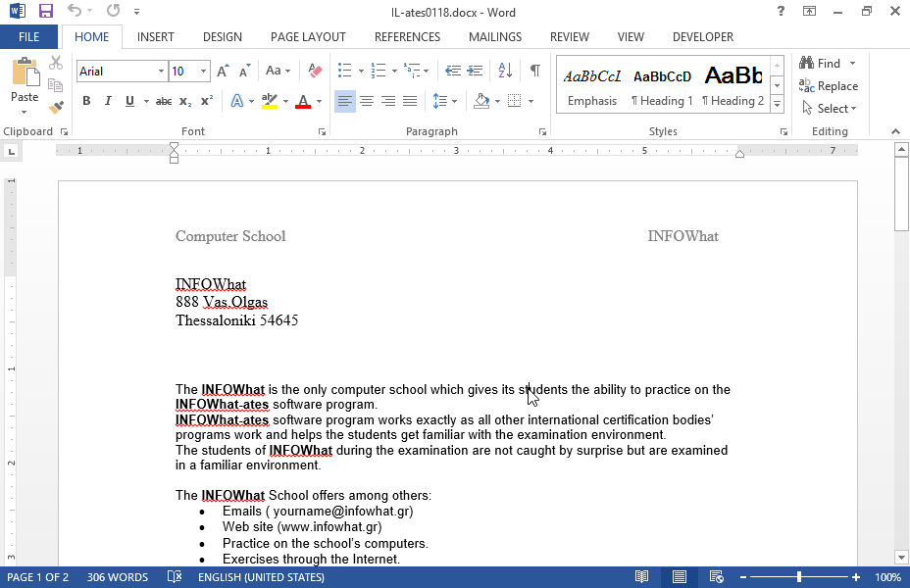Click the Format Painter brush icon
This screenshot has width=910, height=588.
click(x=56, y=107)
